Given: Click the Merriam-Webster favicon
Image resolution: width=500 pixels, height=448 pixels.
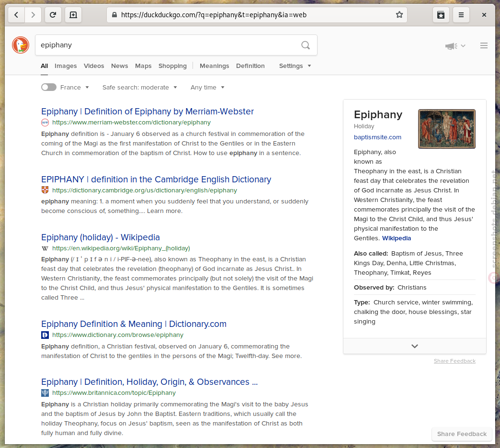Looking at the screenshot, I should coord(45,123).
